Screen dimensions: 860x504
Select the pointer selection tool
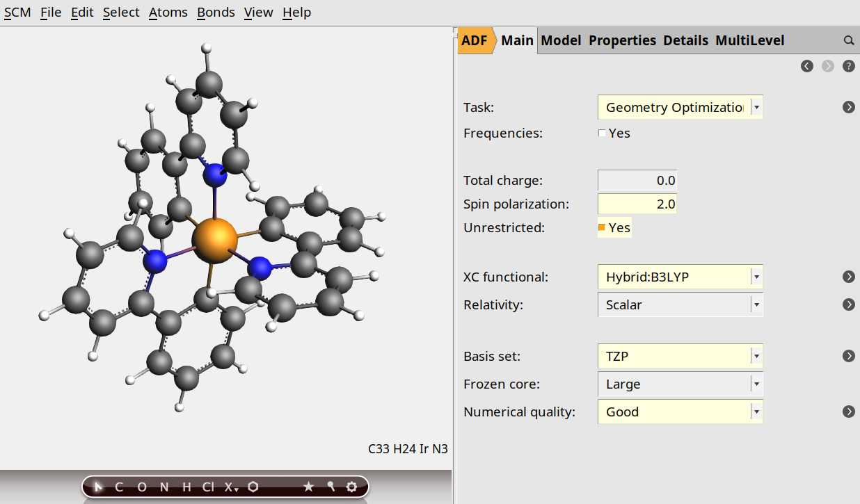[x=98, y=487]
